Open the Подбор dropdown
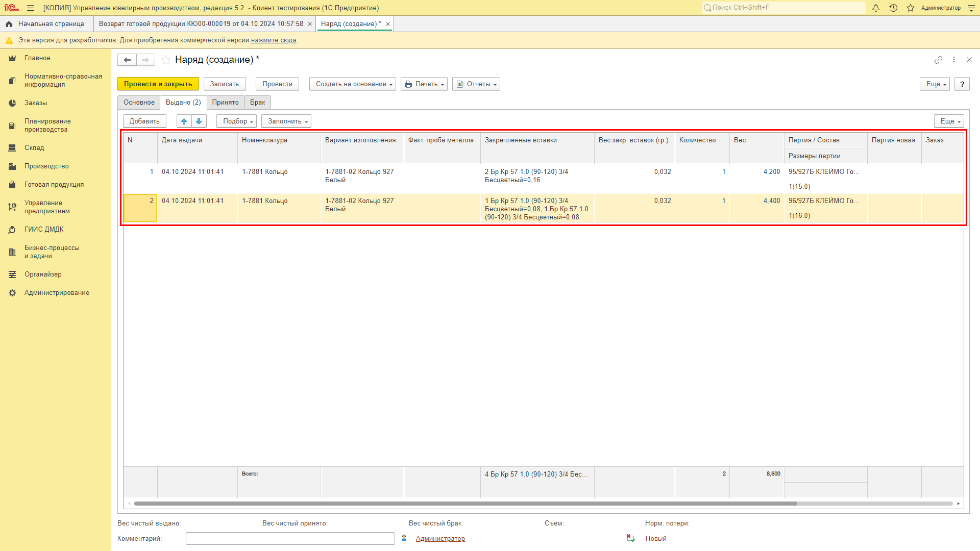 click(x=237, y=121)
